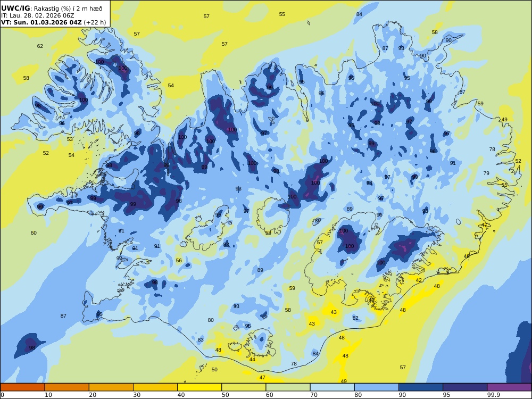The width and height of the screenshot is (532, 399).
Task: Click the 'VT: Sun. 01.03.2026 04Z' valid time
Action: click(41, 22)
